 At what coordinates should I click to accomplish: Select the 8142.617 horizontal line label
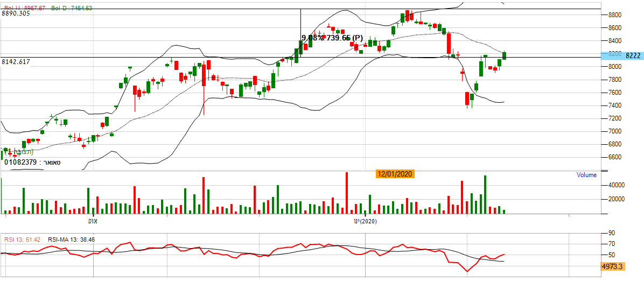tap(16, 62)
